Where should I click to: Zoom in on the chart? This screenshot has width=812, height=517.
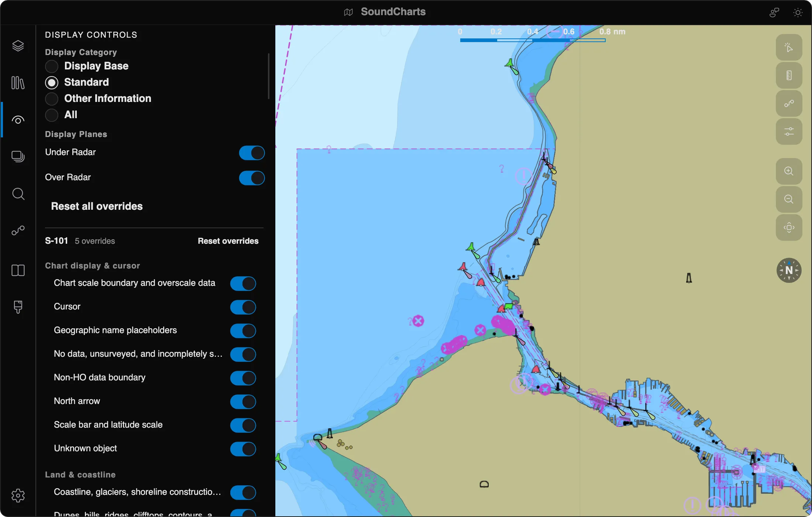click(x=789, y=171)
